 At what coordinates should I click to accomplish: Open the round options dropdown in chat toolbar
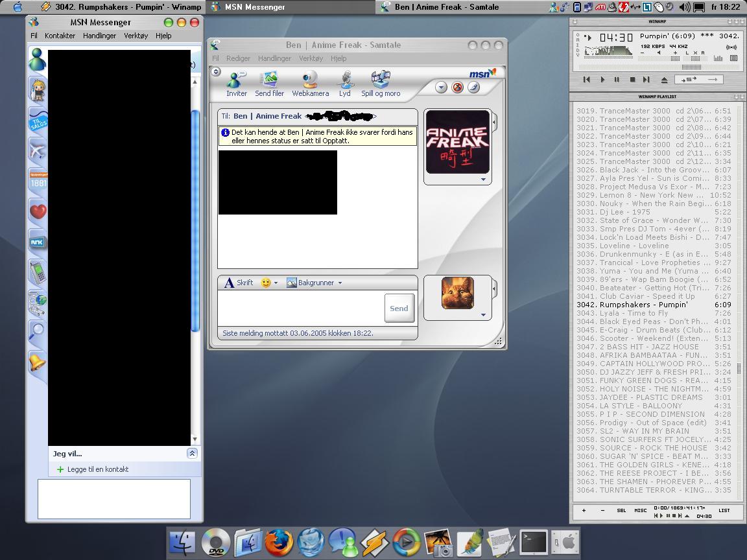coord(441,87)
